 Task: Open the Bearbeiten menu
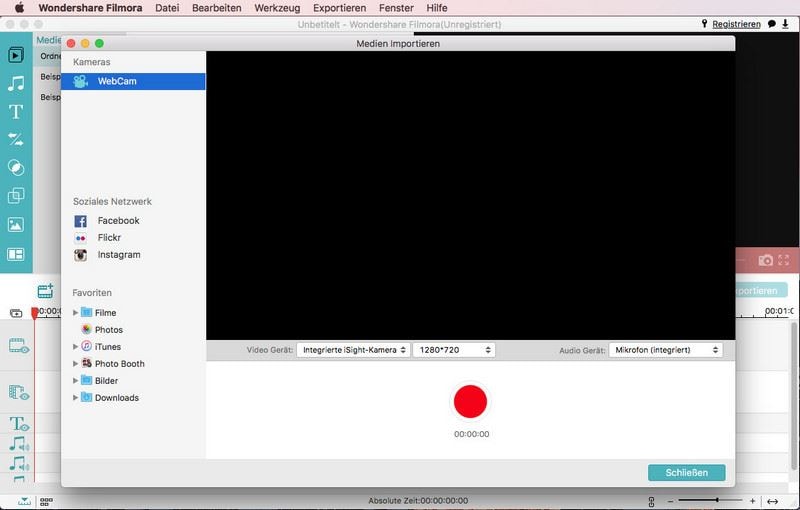[x=216, y=8]
